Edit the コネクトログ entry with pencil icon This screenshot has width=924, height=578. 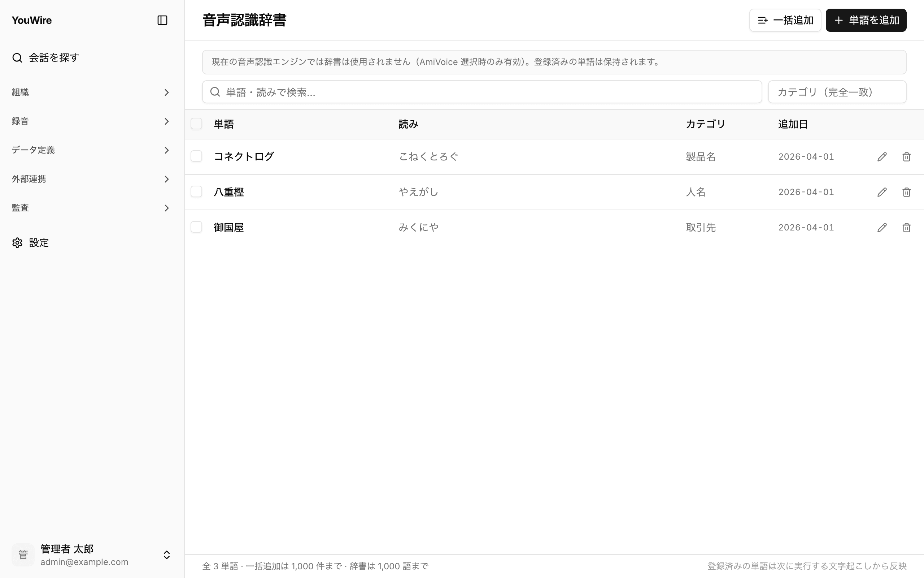tap(882, 157)
